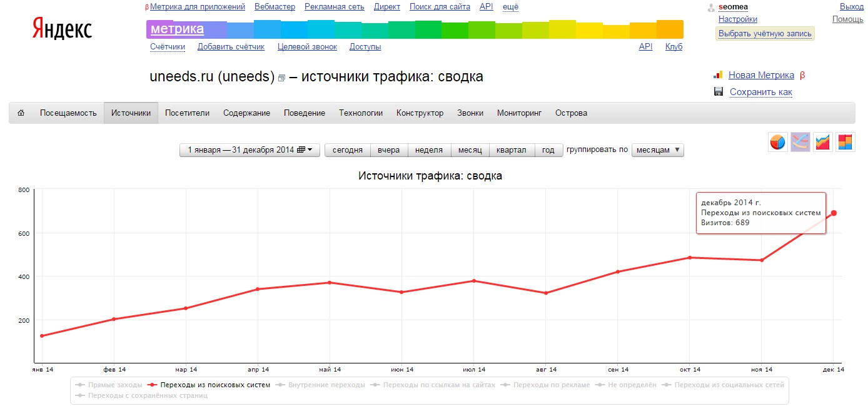
Task: Switch to the pie chart view icon
Action: 777,142
